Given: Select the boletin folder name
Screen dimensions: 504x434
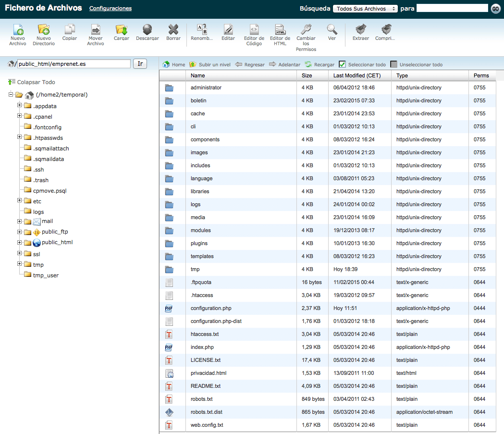Looking at the screenshot, I should click(x=198, y=100).
